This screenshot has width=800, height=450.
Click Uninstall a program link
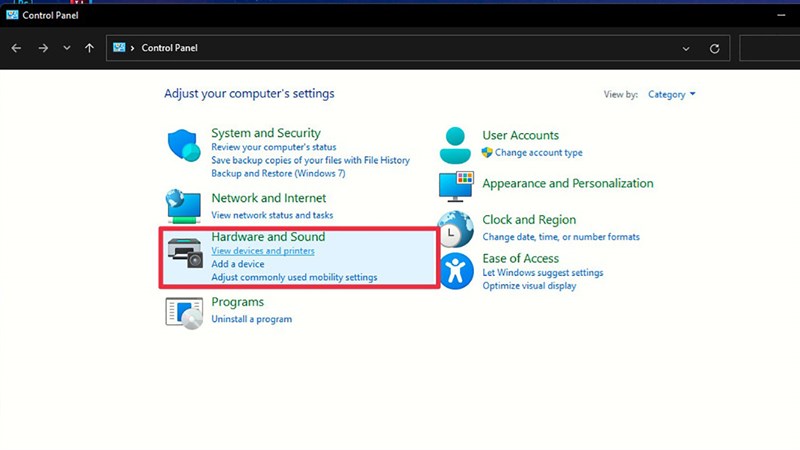(x=251, y=319)
